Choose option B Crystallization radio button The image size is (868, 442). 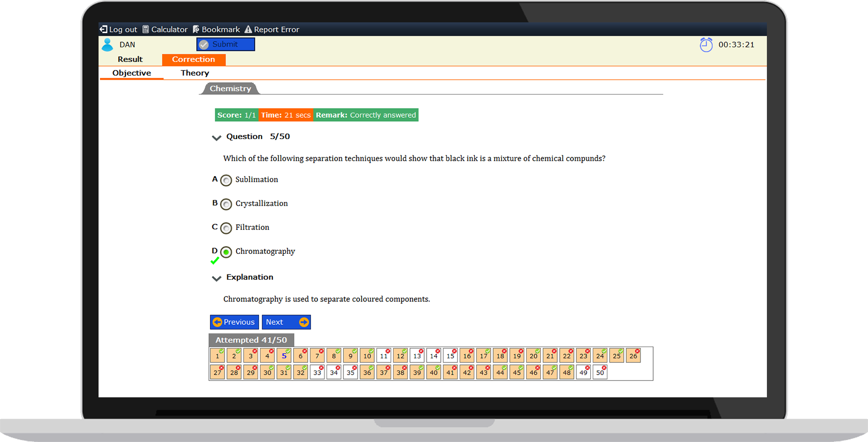[227, 204]
